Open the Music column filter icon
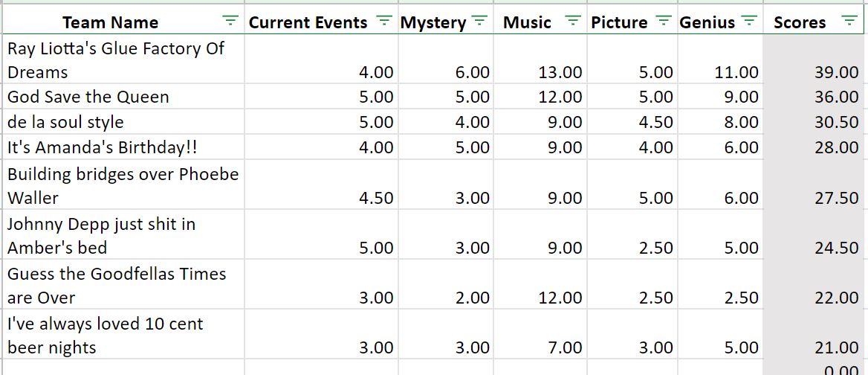Viewport: 868px width, 375px height. (573, 22)
